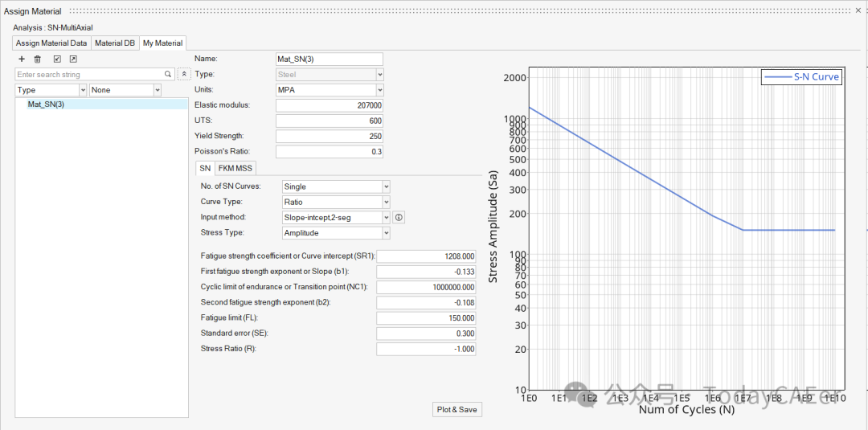The image size is (868, 430).
Task: Click the magnifier icon in search field
Action: point(168,74)
